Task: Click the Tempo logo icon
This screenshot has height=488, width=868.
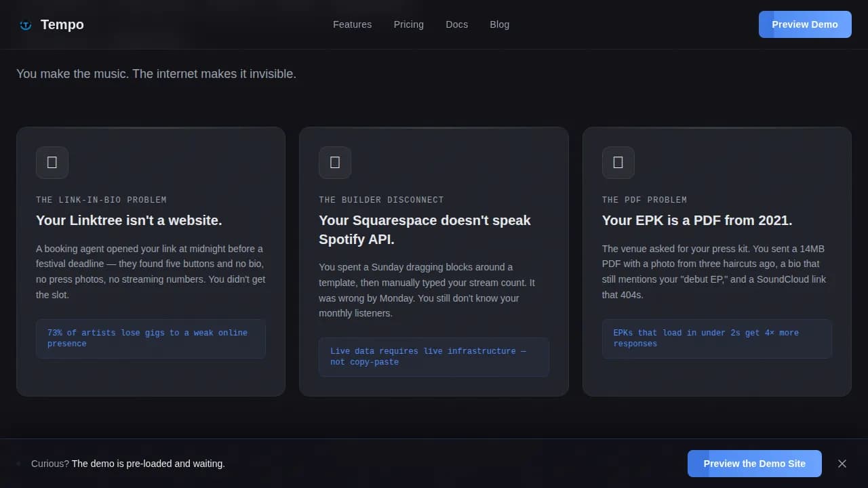Action: click(26, 25)
